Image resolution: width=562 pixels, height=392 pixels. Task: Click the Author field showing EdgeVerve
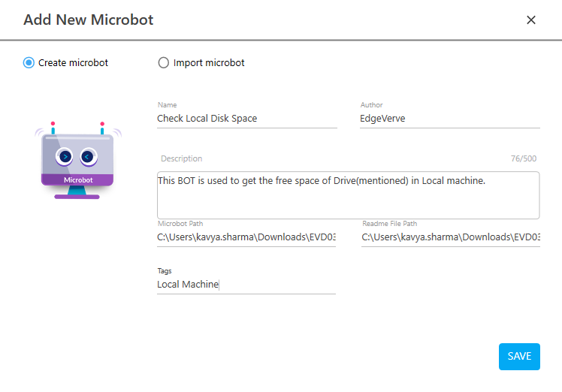449,118
